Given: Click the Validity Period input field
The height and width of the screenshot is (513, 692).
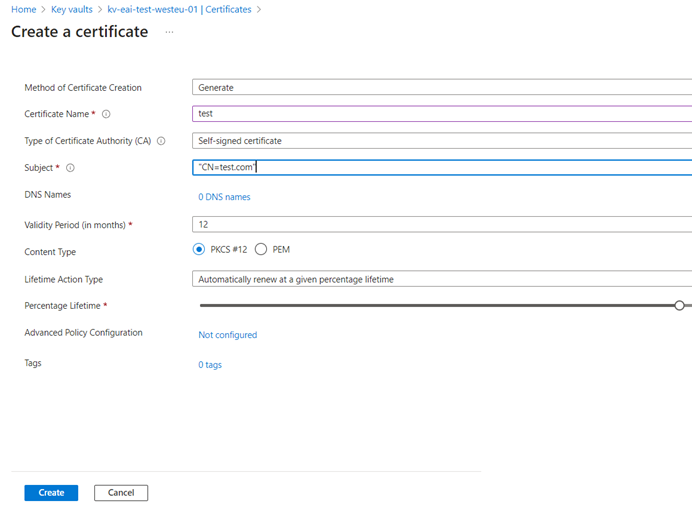Looking at the screenshot, I should tap(442, 224).
